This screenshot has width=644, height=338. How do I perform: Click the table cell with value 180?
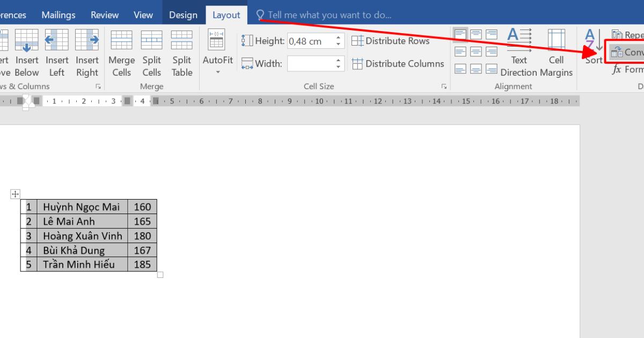click(x=142, y=236)
